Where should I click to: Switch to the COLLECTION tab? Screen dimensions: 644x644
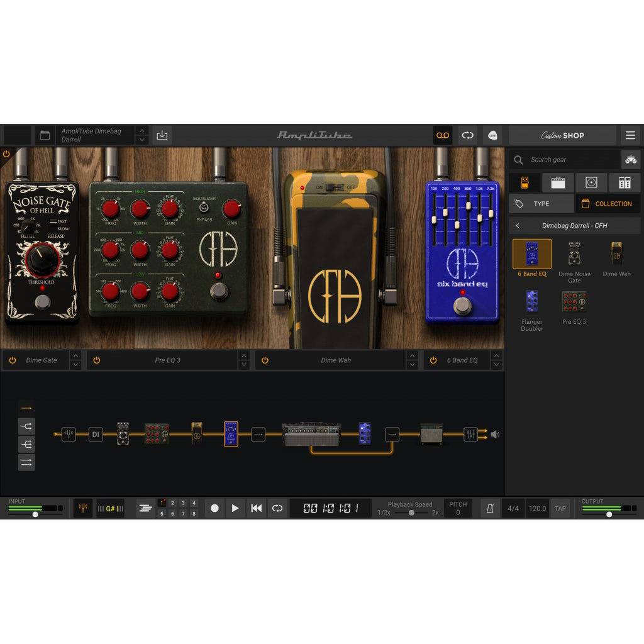pos(608,203)
